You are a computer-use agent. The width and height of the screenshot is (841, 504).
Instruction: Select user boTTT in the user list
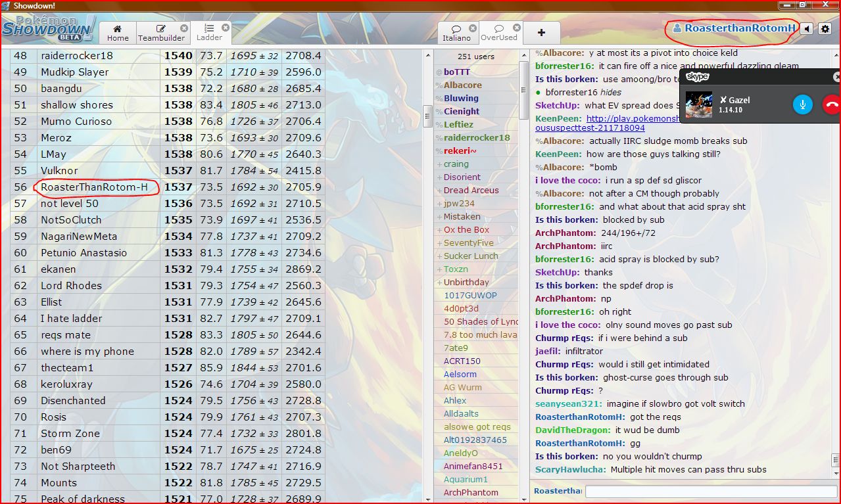pos(457,72)
